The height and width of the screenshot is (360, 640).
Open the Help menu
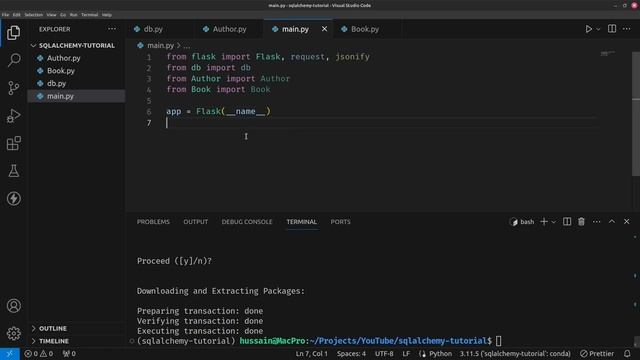tap(107, 15)
